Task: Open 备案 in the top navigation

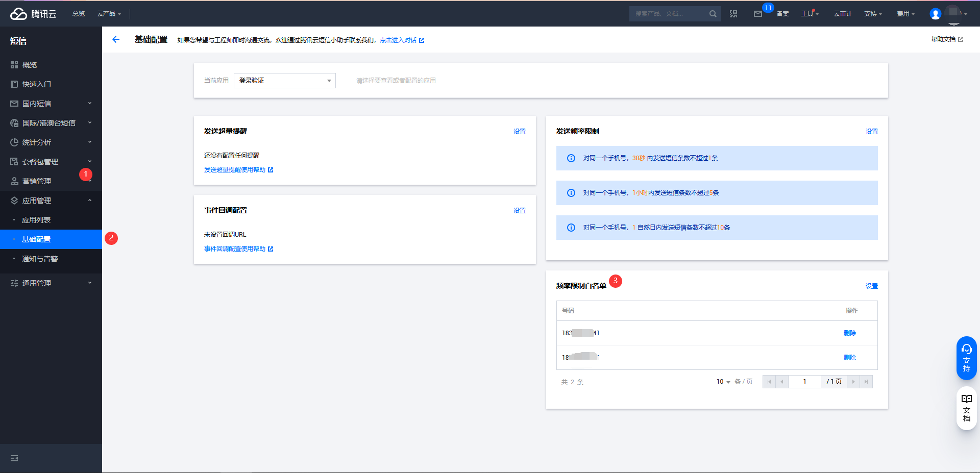Action: [x=782, y=14]
